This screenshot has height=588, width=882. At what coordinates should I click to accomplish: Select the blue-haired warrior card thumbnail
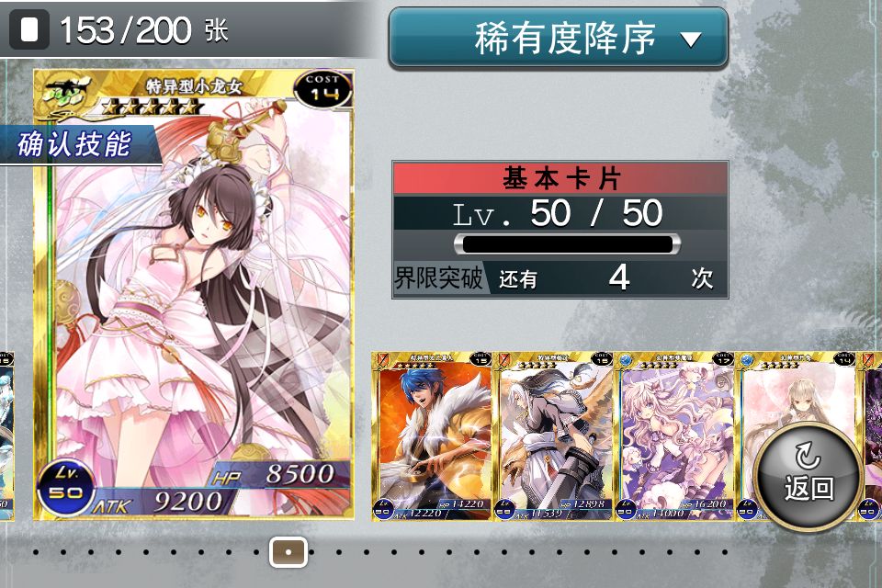(432, 436)
